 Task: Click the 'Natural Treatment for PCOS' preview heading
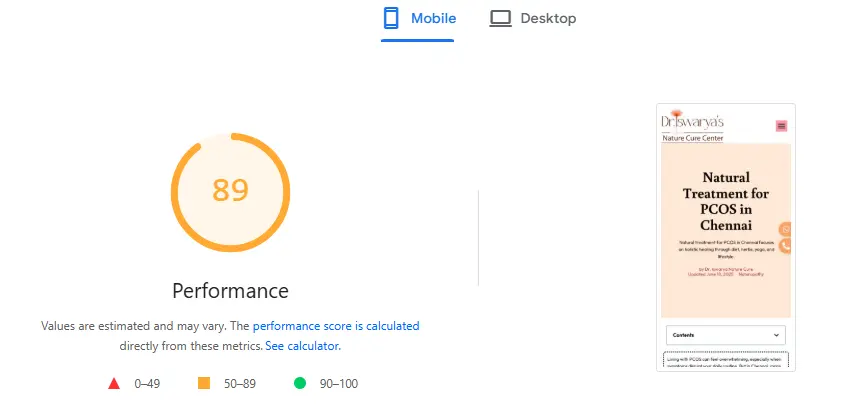[x=726, y=201]
